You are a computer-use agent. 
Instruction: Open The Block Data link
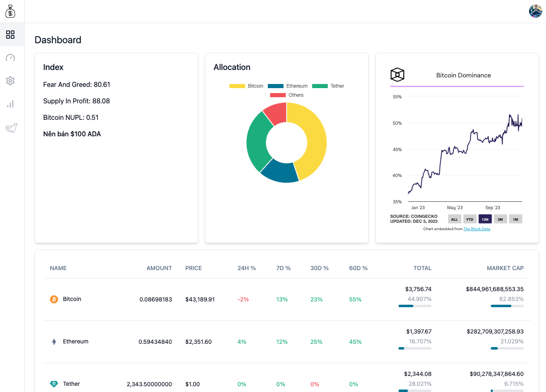pyautogui.click(x=477, y=229)
